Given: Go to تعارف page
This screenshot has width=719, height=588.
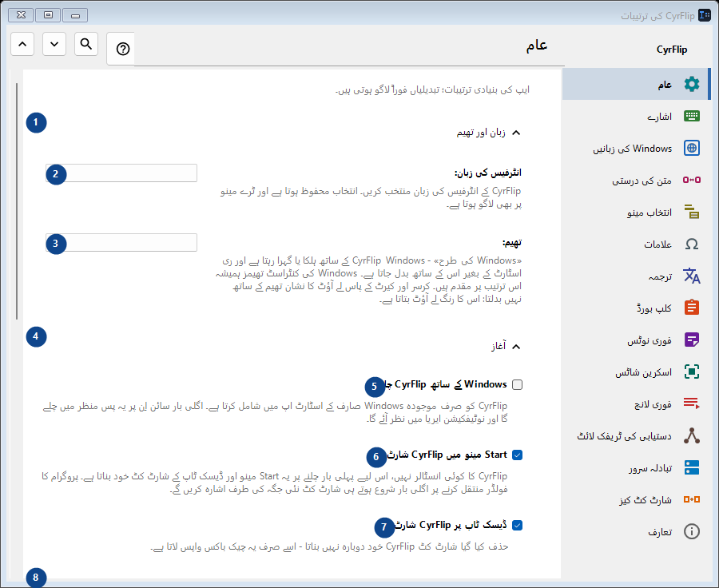Looking at the screenshot, I should pyautogui.click(x=637, y=531).
